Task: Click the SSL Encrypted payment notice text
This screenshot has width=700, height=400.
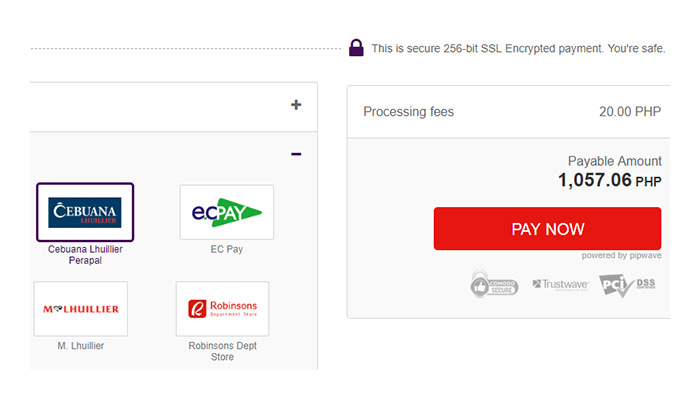Action: (518, 48)
